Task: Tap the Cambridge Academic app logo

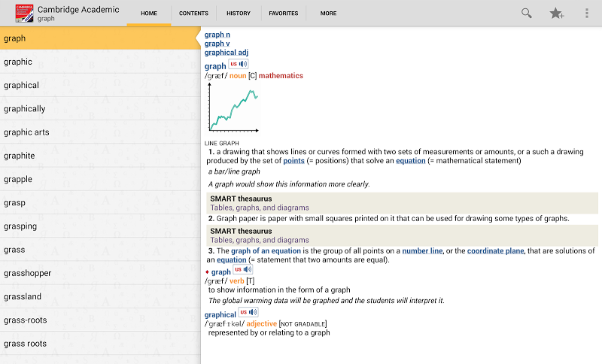Action: (24, 14)
